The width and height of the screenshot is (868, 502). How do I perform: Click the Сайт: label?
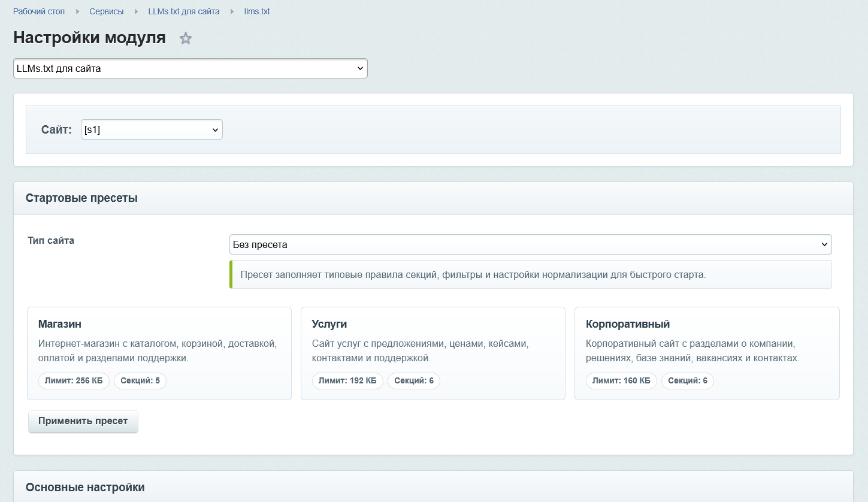pyautogui.click(x=56, y=129)
